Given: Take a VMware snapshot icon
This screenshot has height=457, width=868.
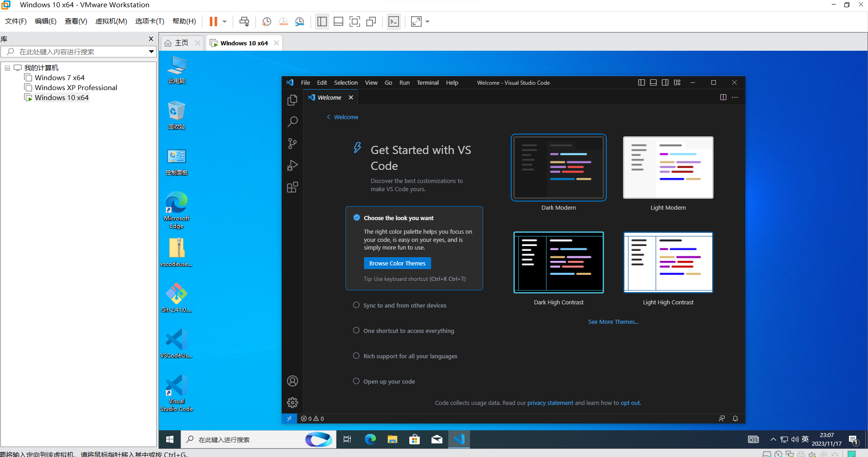Looking at the screenshot, I should coord(267,21).
